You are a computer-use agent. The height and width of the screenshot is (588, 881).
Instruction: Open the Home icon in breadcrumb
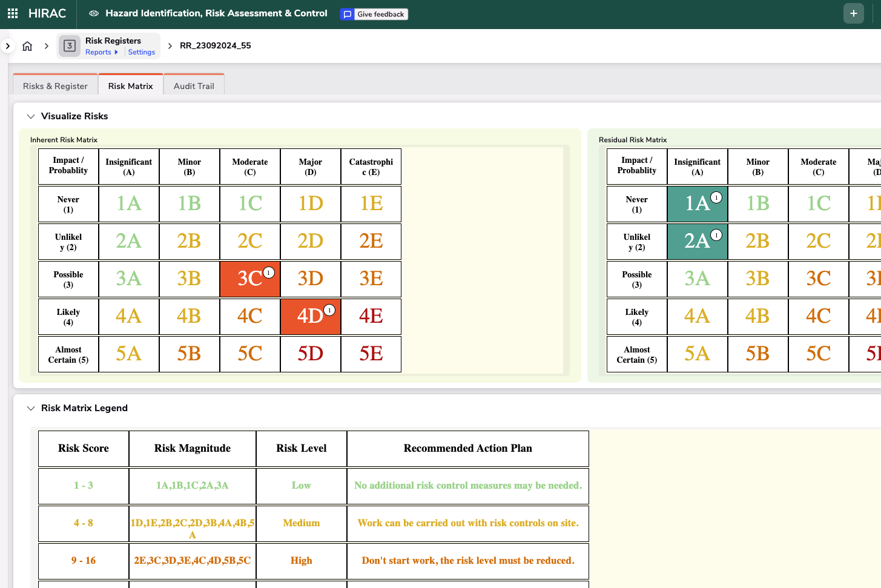coord(27,45)
